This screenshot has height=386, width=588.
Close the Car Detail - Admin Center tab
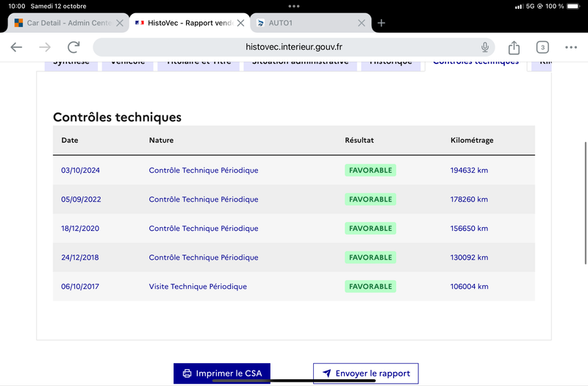coord(120,23)
